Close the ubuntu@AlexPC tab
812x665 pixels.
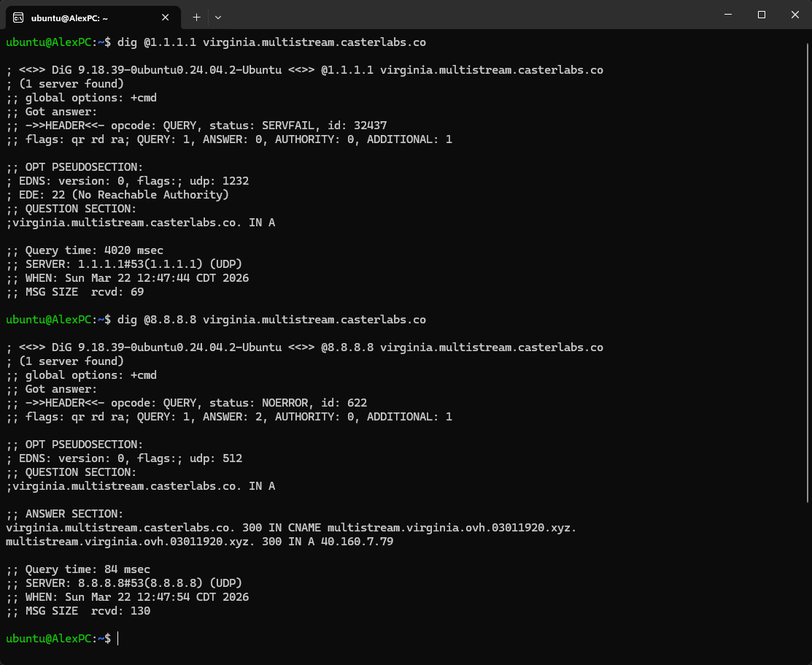tap(165, 18)
